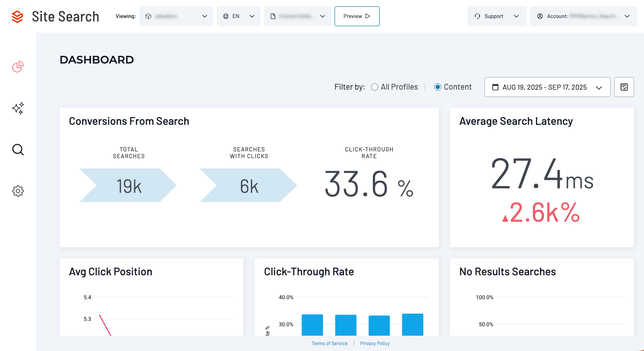This screenshot has width=644, height=351.
Task: Open the AUG 19 - SEP 17 date range picker
Action: (x=548, y=87)
